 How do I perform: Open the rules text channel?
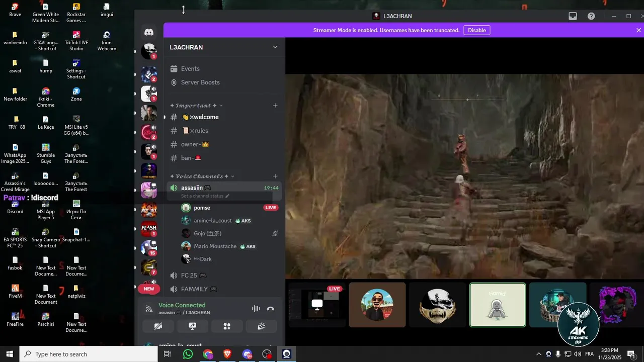tap(224, 131)
